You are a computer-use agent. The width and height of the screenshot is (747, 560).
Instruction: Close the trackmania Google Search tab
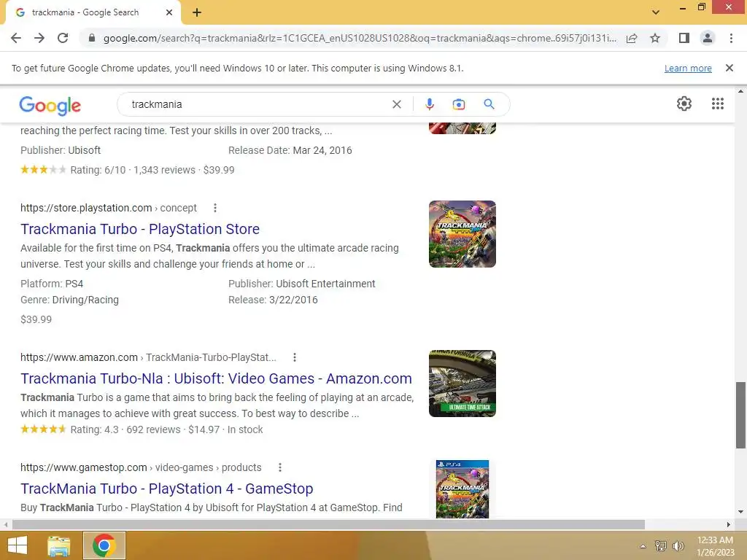pos(169,13)
